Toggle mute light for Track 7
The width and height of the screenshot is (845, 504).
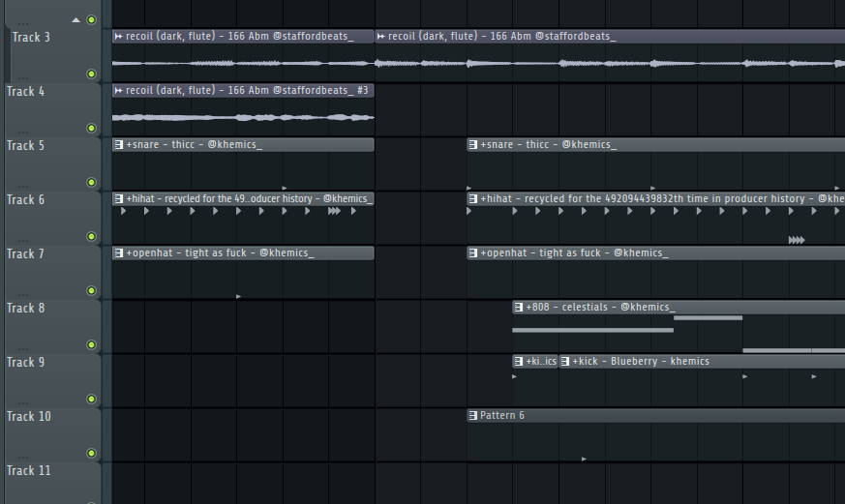(x=92, y=291)
